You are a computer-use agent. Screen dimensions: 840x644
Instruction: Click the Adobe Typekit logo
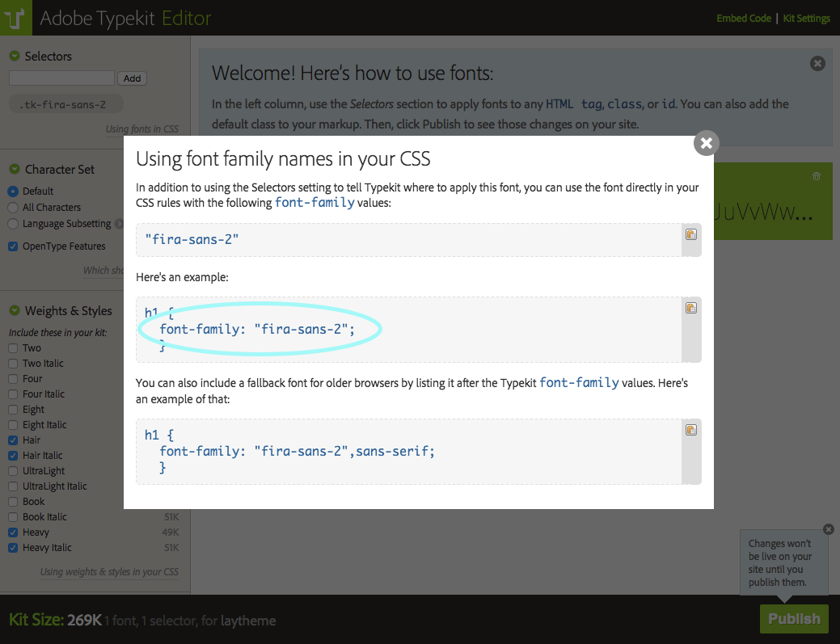[15, 18]
